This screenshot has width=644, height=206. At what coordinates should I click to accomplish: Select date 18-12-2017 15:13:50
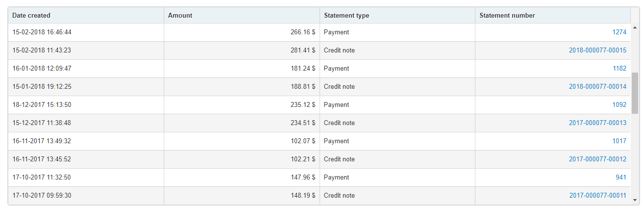42,105
